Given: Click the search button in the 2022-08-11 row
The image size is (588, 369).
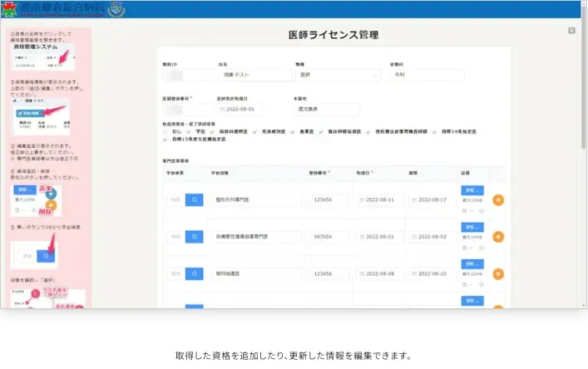Looking at the screenshot, I should [x=195, y=199].
